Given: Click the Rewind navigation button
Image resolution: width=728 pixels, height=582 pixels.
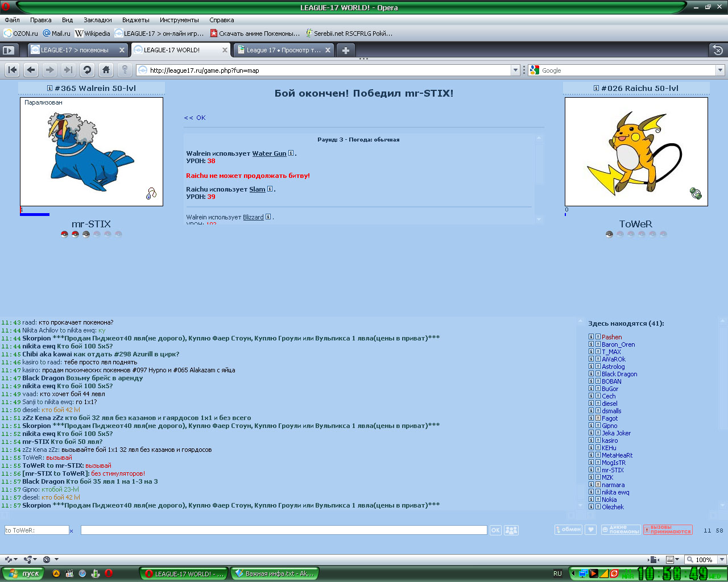Looking at the screenshot, I should (x=13, y=70).
